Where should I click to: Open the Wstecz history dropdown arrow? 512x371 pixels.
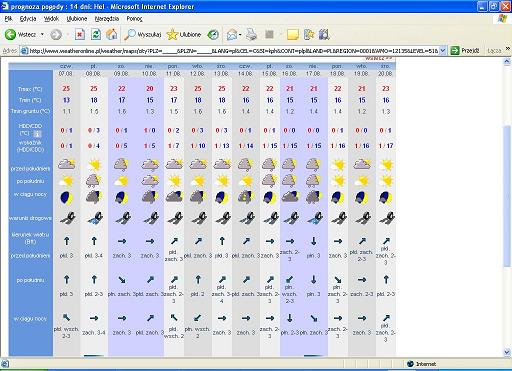coord(42,34)
